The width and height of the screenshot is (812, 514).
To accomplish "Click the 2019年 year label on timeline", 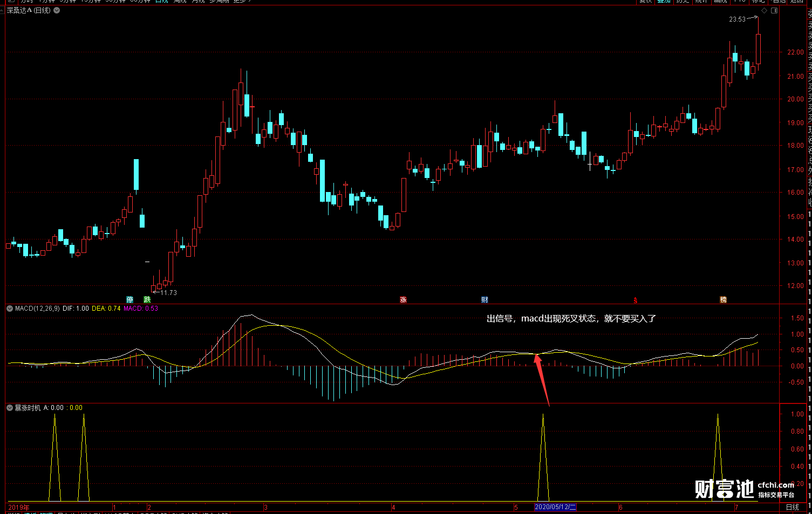I will click(x=19, y=508).
